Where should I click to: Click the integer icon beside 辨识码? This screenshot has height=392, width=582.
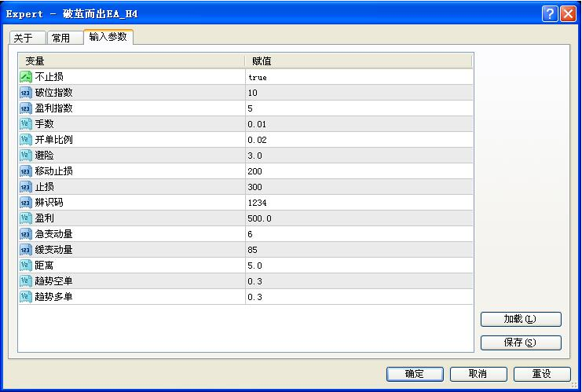coord(26,203)
